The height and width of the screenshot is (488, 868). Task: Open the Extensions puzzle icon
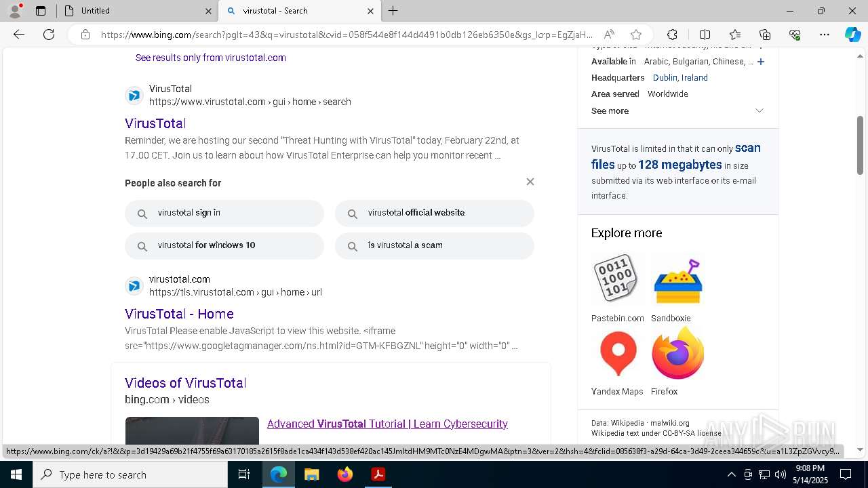click(x=672, y=35)
